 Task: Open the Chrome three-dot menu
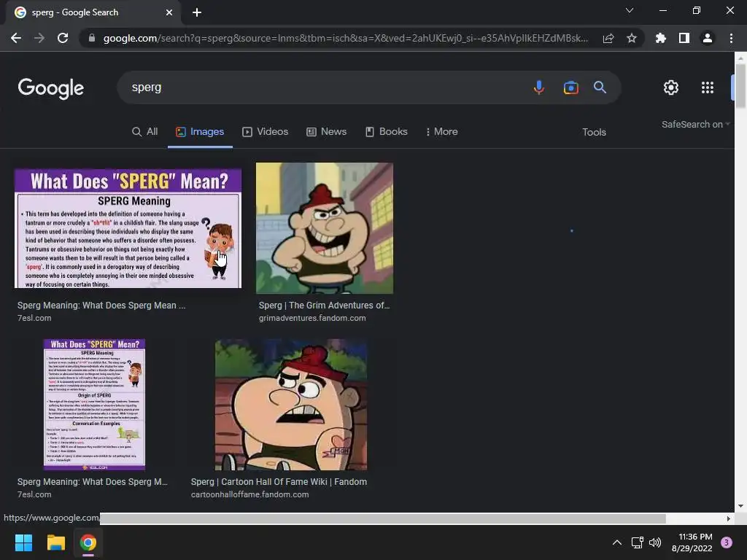point(731,38)
